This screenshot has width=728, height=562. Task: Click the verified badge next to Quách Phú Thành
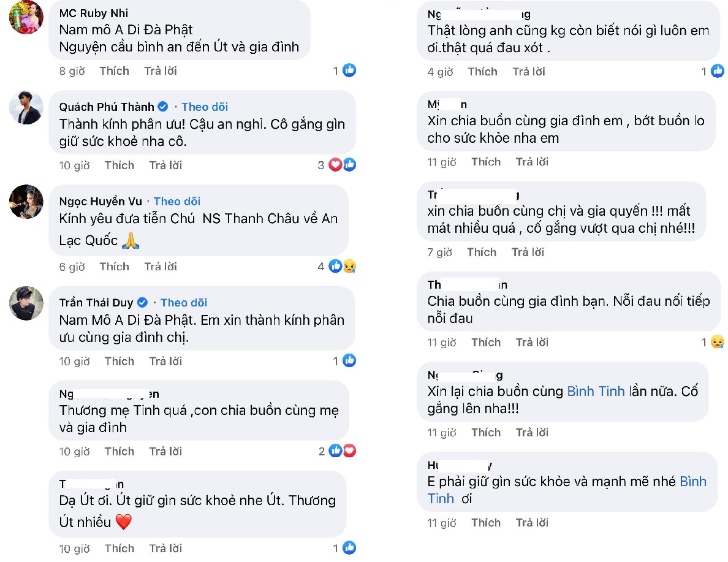[x=163, y=107]
